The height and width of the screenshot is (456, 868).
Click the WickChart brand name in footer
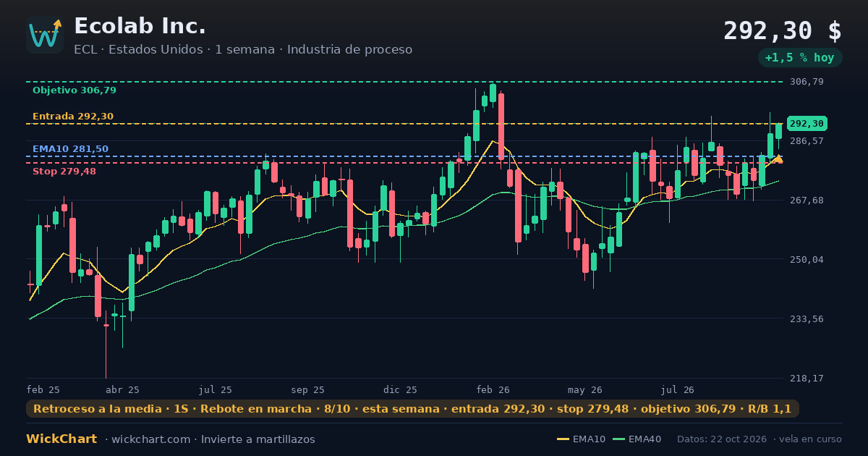click(61, 439)
